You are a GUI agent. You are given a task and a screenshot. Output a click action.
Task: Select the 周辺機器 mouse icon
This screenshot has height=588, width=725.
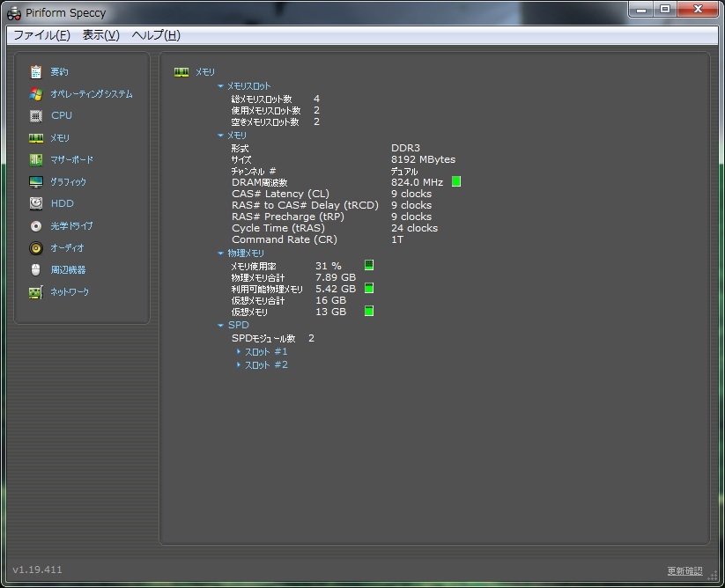[36, 269]
